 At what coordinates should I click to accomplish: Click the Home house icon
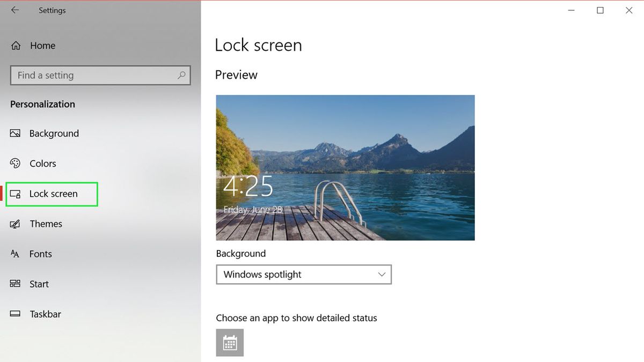click(x=16, y=45)
